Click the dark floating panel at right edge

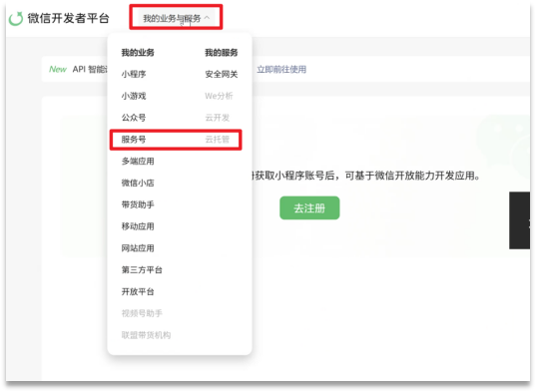point(520,220)
